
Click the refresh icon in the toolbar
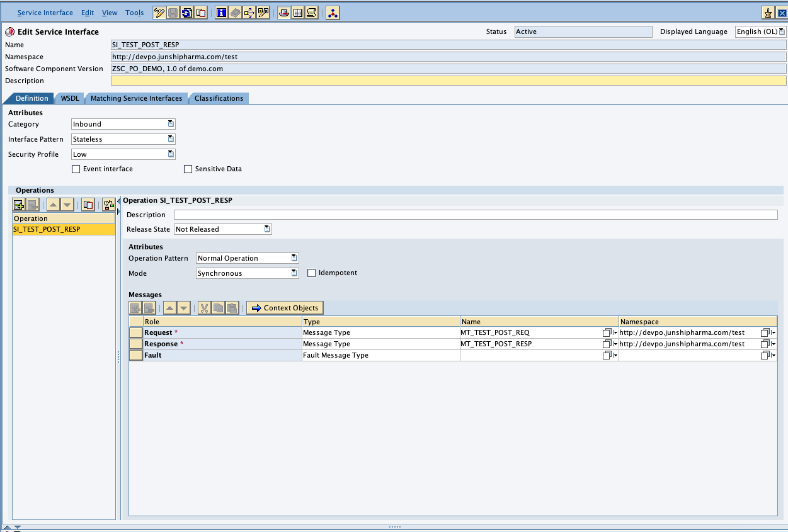pyautogui.click(x=187, y=13)
